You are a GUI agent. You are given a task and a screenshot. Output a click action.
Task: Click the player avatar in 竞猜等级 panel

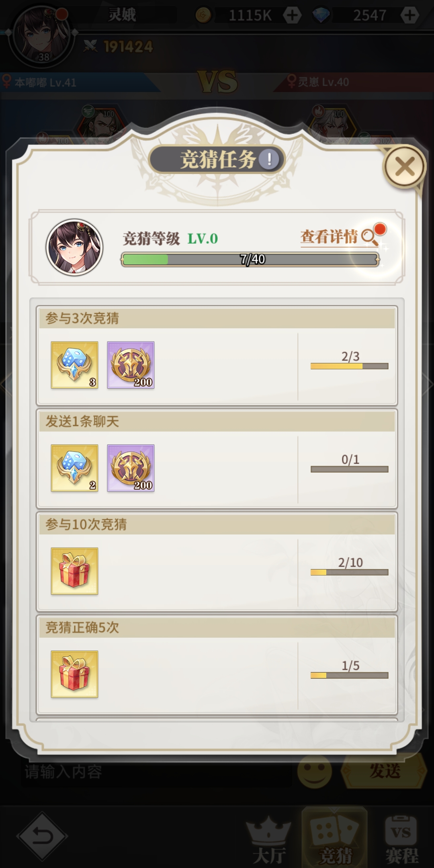coord(74,247)
